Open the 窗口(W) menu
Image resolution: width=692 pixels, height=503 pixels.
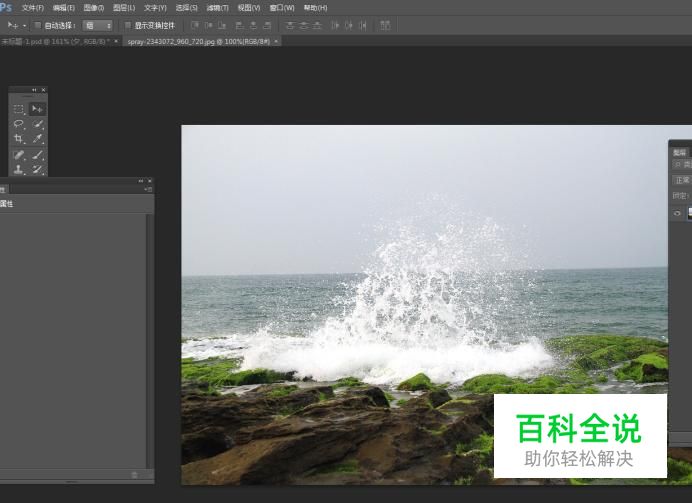282,7
